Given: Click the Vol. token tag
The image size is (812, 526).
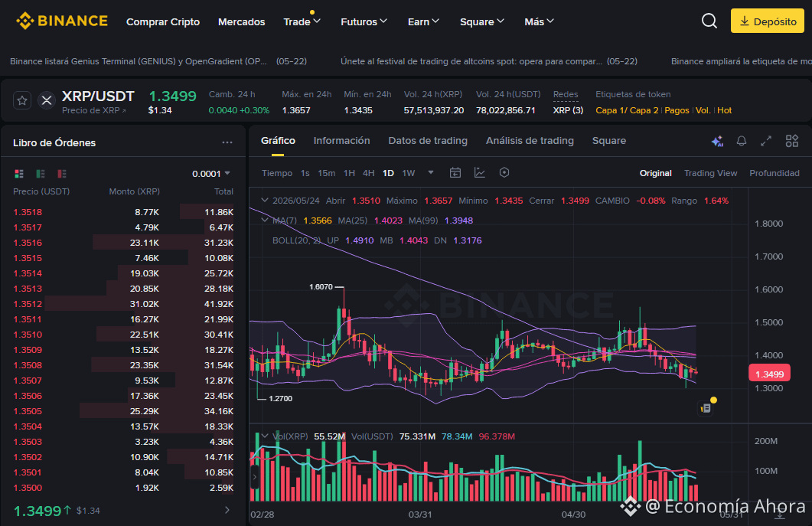Looking at the screenshot, I should point(703,110).
